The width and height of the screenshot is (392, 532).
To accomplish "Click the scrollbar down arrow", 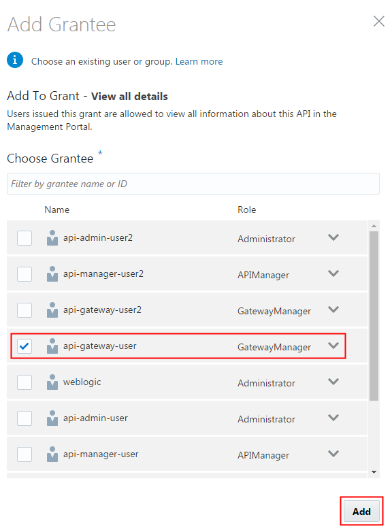I will pos(374,472).
